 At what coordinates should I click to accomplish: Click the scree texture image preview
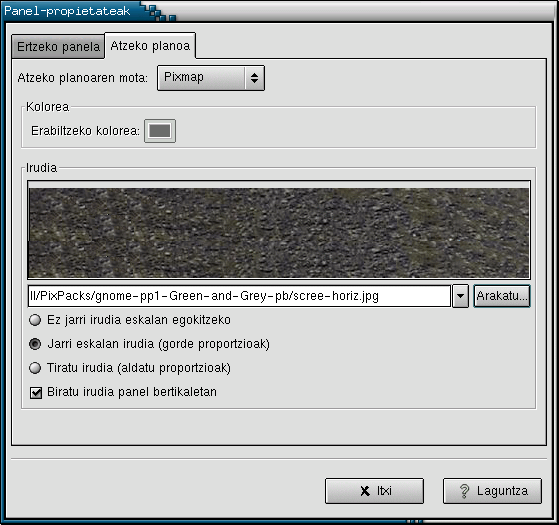point(279,233)
